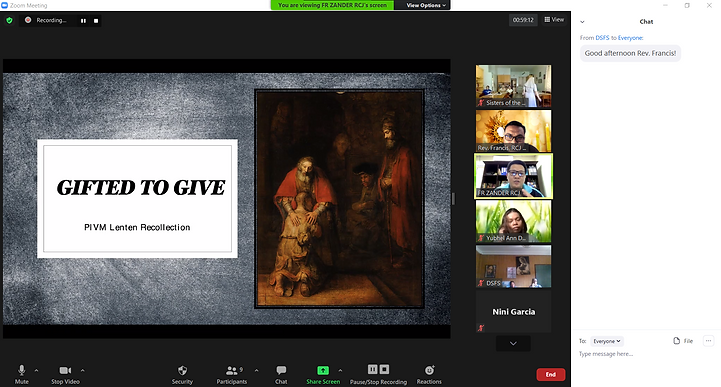Screen dimensions: 721x387
Task: Click the toolbar pause recording button
Action: click(x=372, y=369)
